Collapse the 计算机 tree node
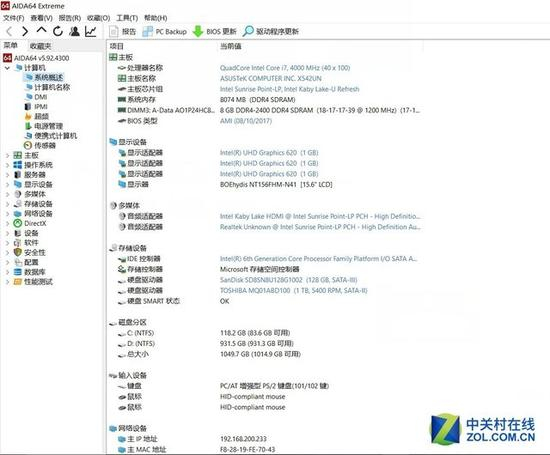This screenshot has width=550, height=455. pyautogui.click(x=7, y=68)
